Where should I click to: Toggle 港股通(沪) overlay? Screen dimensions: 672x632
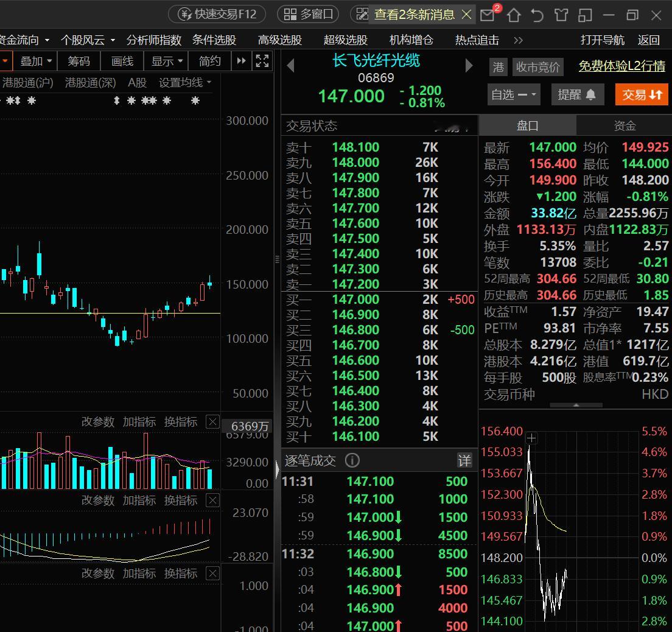pos(28,82)
